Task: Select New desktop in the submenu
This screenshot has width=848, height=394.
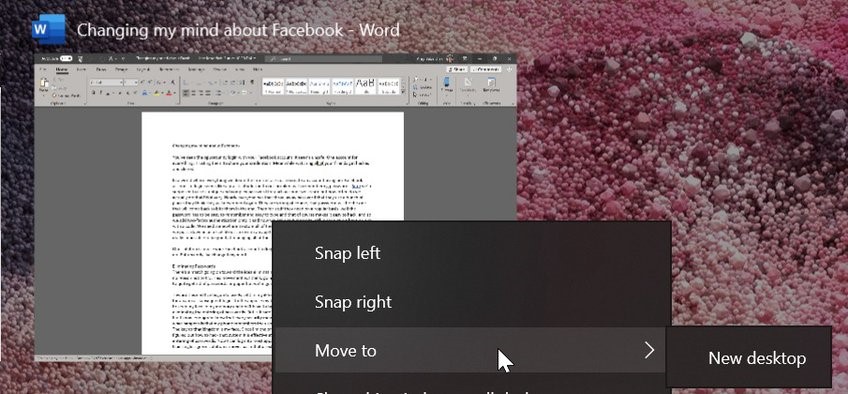Action: [757, 358]
